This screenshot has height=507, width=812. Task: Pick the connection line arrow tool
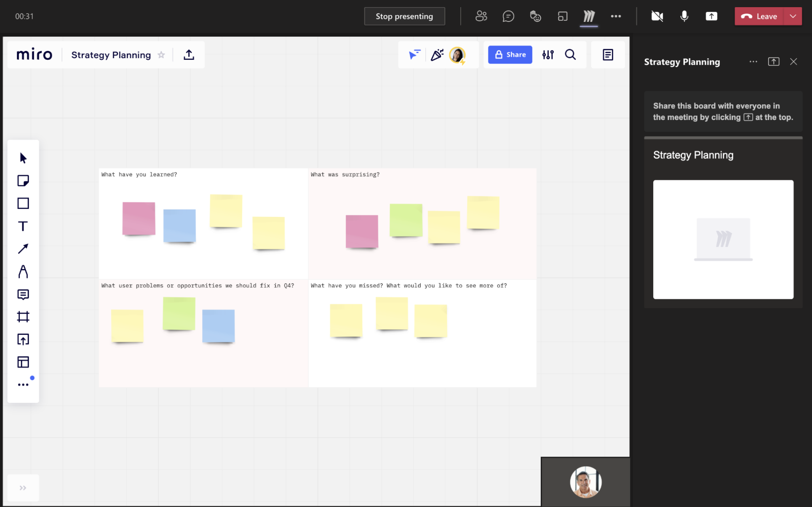[x=23, y=249]
